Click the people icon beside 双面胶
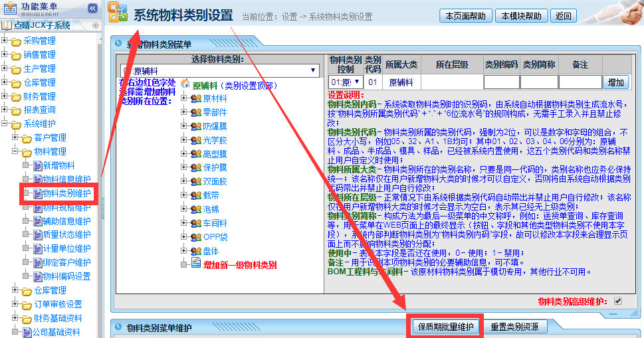Screen dimensions: 644x338 click(x=196, y=182)
